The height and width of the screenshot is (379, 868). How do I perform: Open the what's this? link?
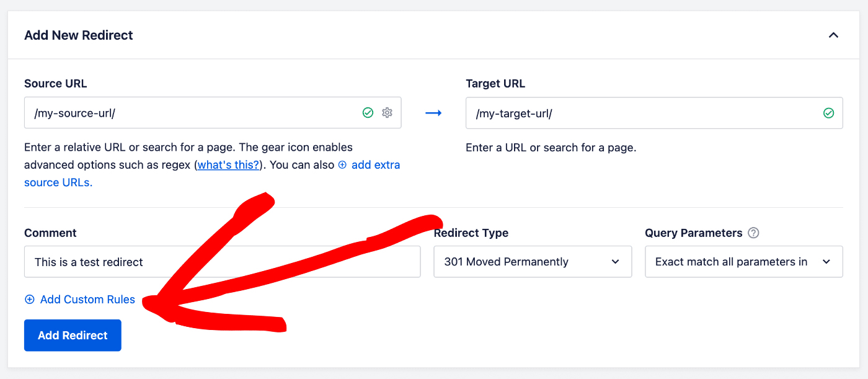click(x=228, y=164)
